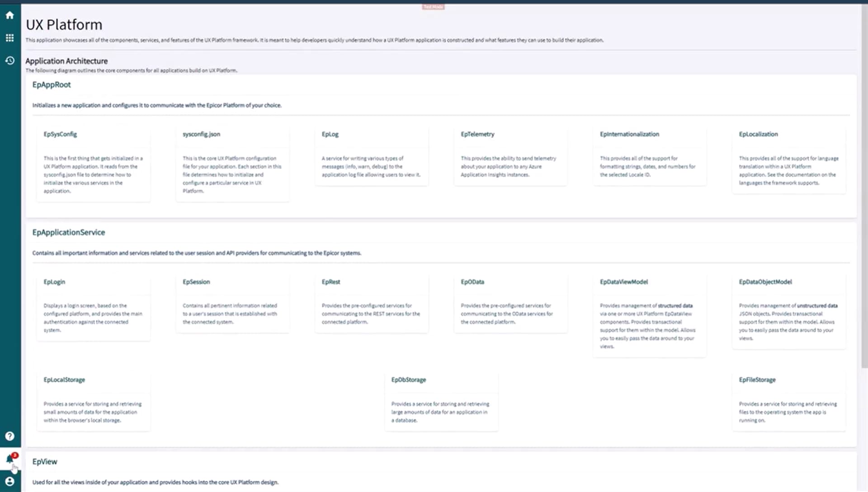Select the EpRest card title
Viewport: 868px width, 492px height.
coord(331,282)
